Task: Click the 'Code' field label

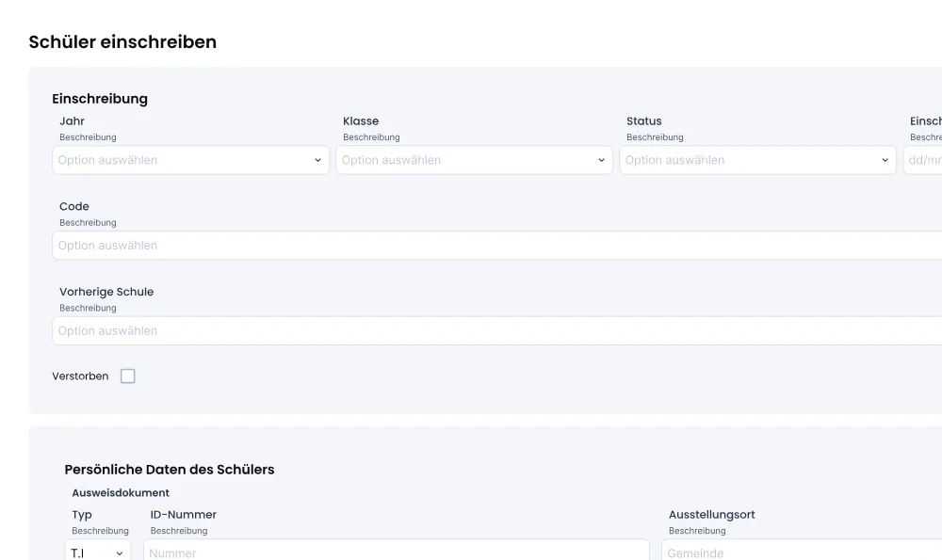Action: 74,206
